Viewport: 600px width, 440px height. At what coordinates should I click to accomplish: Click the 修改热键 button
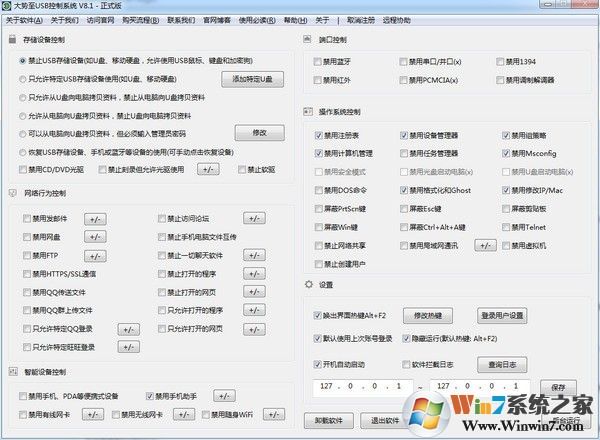(x=428, y=316)
